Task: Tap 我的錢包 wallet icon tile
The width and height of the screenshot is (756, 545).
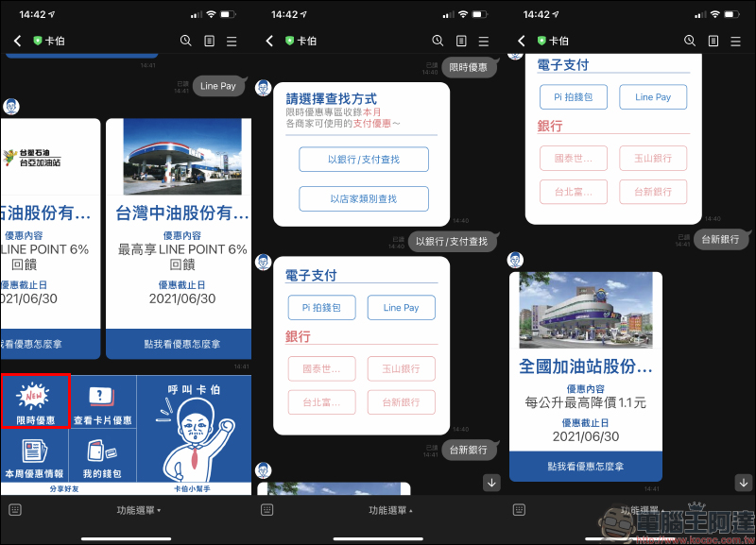Action: coord(102,455)
